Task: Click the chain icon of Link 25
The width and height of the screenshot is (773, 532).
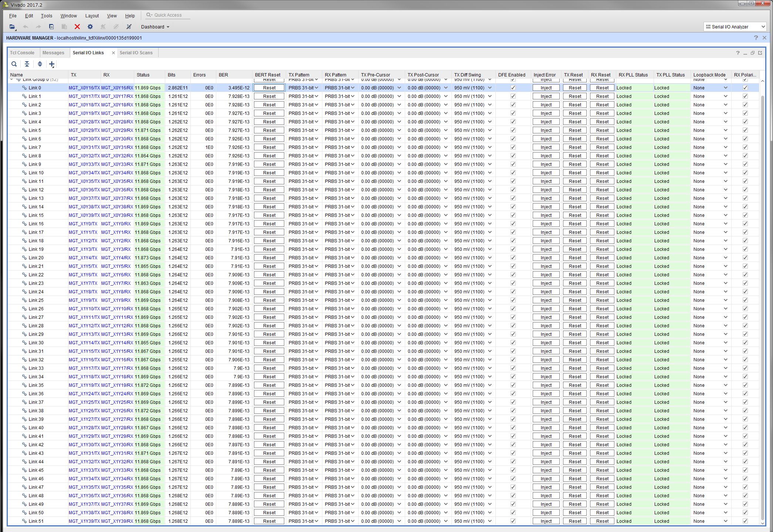Action: click(x=24, y=300)
